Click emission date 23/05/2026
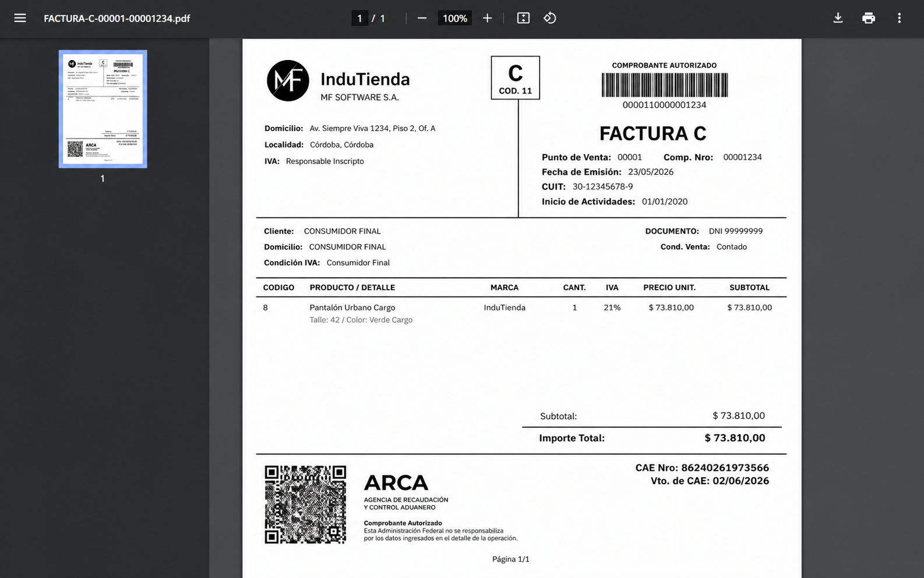924x578 pixels. pyautogui.click(x=651, y=172)
